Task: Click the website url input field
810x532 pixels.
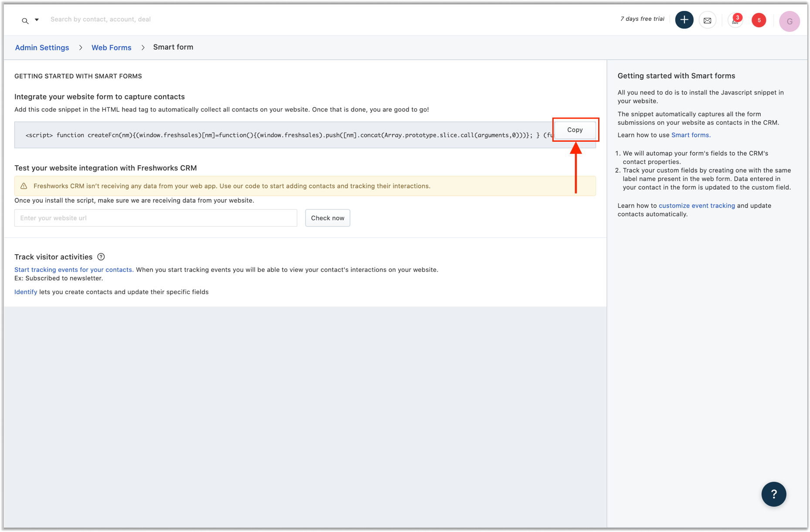Action: tap(156, 218)
